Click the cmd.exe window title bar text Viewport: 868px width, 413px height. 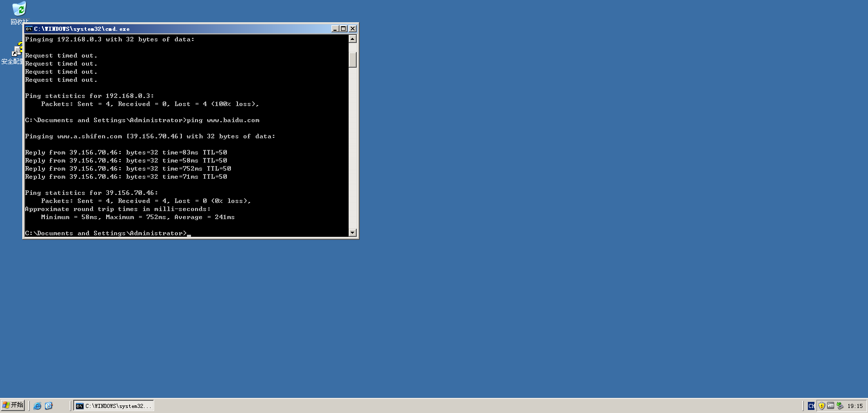coord(82,29)
